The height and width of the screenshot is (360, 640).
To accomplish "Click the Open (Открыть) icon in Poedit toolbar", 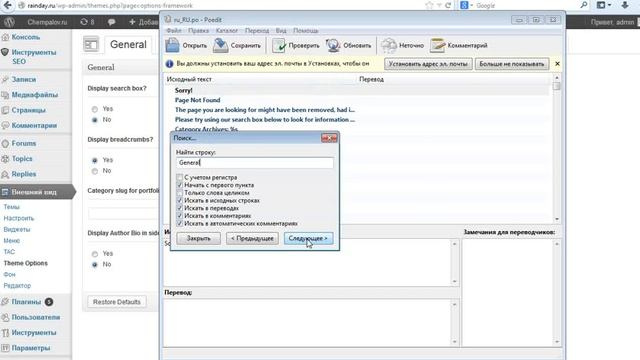I will pos(172,45).
